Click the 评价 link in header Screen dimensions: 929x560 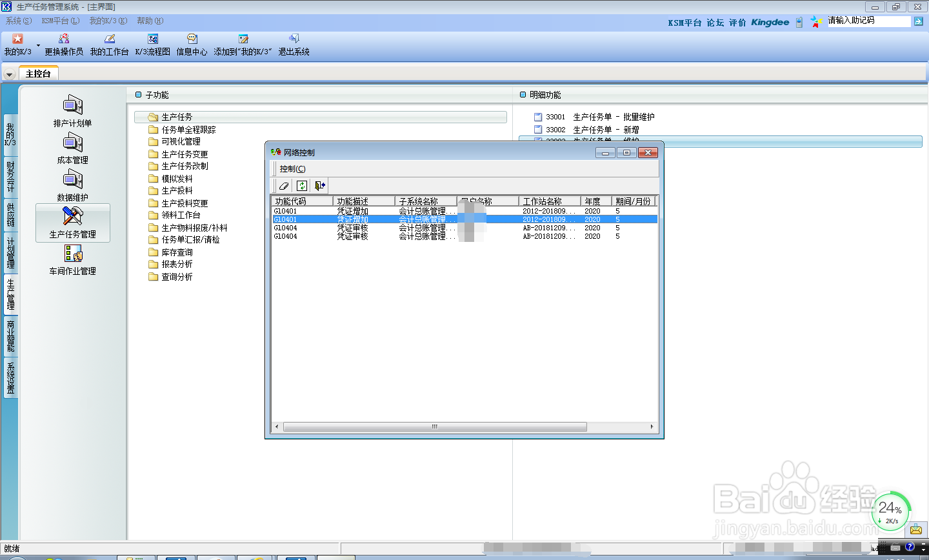pos(737,23)
